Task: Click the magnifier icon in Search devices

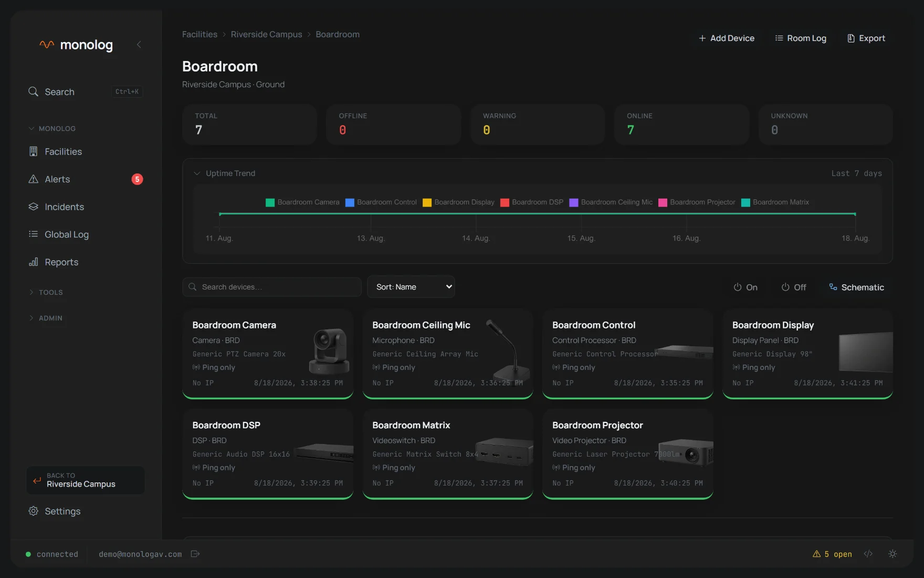Action: pos(193,287)
